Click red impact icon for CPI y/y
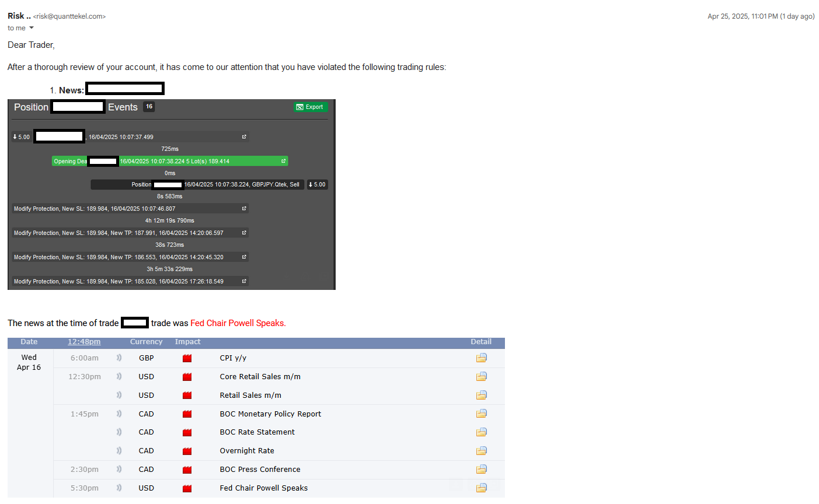This screenshot has height=504, width=819. (x=187, y=358)
